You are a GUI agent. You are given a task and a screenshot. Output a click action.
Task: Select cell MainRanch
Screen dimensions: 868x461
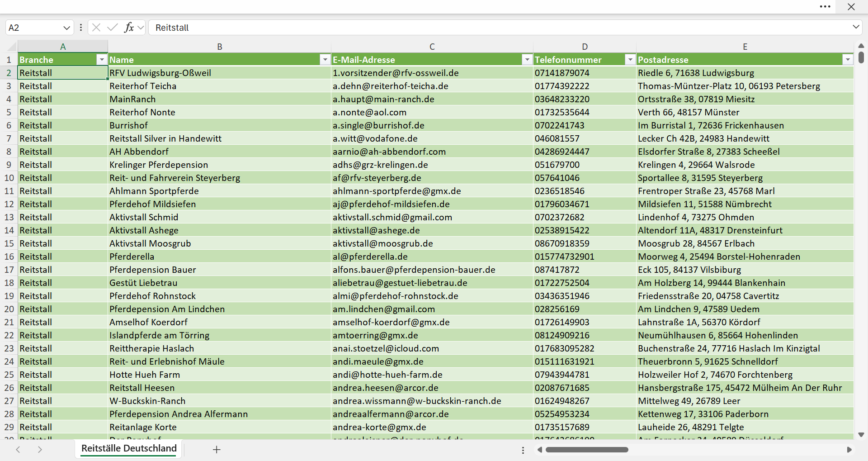pyautogui.click(x=220, y=99)
